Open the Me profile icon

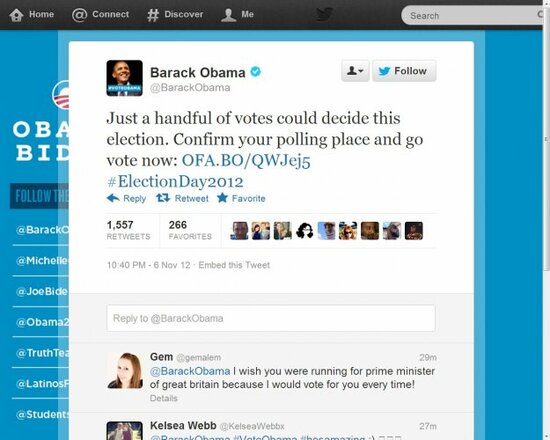228,15
